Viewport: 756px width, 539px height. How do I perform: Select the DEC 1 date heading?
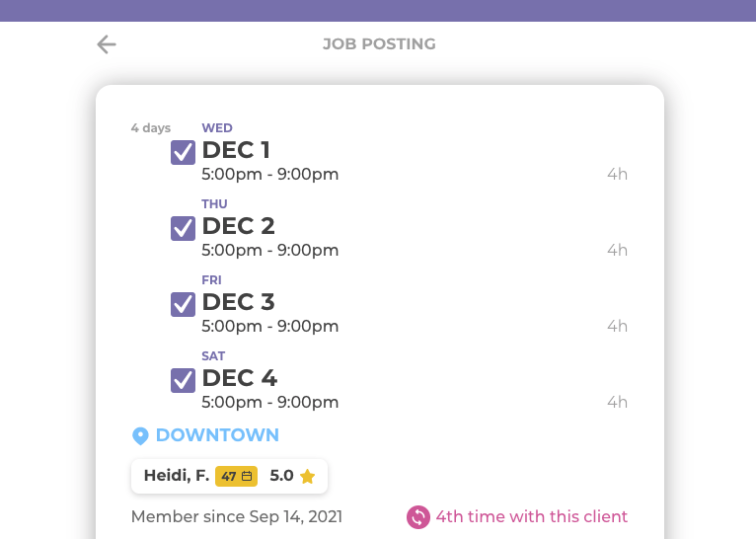[236, 150]
